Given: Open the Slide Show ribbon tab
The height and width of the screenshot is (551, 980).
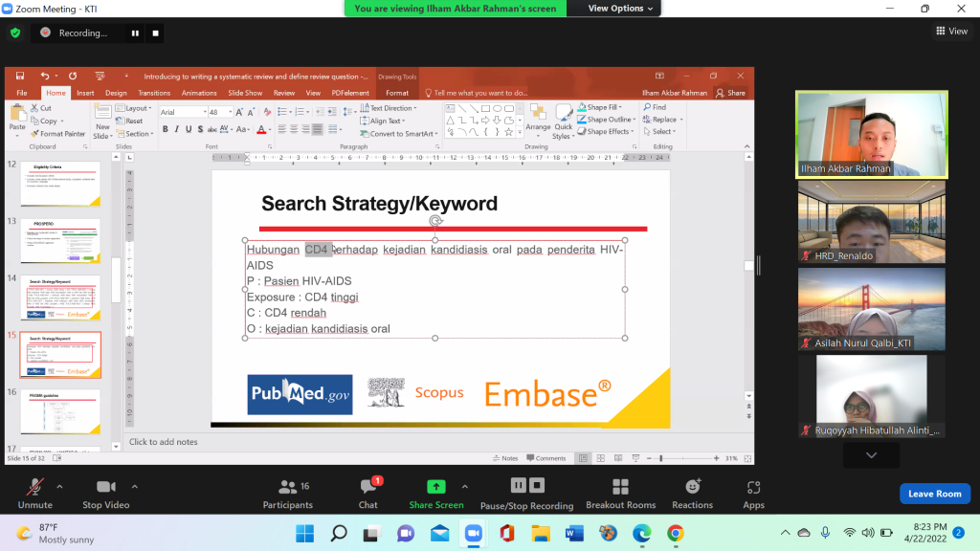Looking at the screenshot, I should click(245, 93).
